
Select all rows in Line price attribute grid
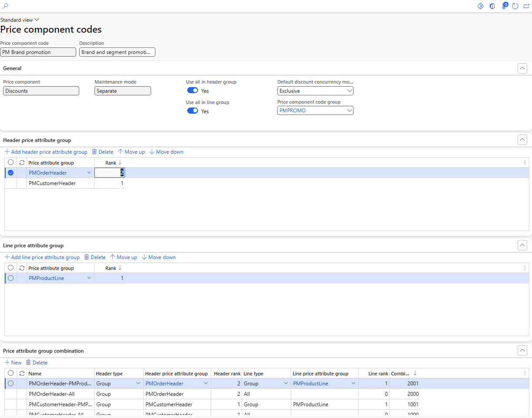(11, 268)
